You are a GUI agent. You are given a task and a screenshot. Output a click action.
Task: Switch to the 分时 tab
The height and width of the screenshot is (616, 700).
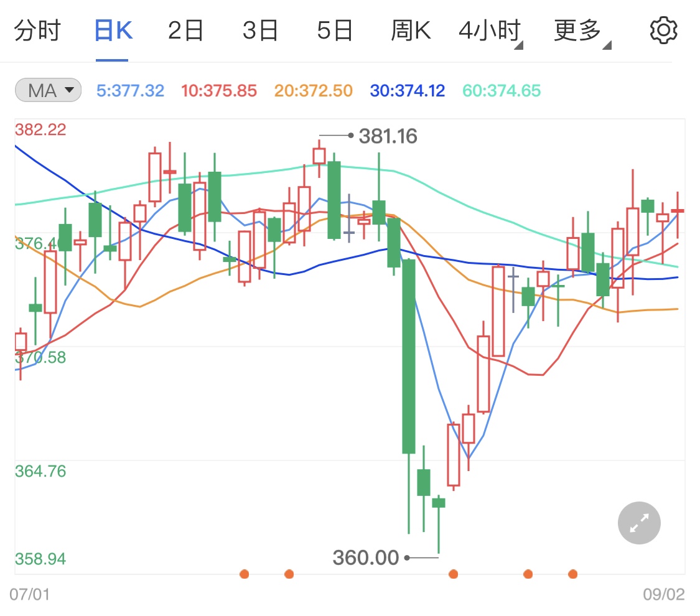coord(37,30)
